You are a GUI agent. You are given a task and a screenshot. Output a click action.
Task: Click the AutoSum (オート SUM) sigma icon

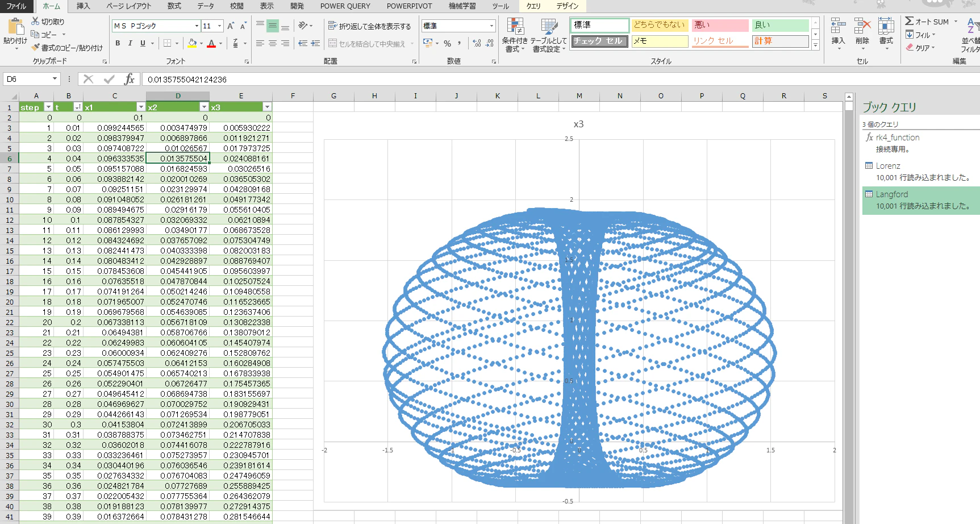(x=910, y=22)
